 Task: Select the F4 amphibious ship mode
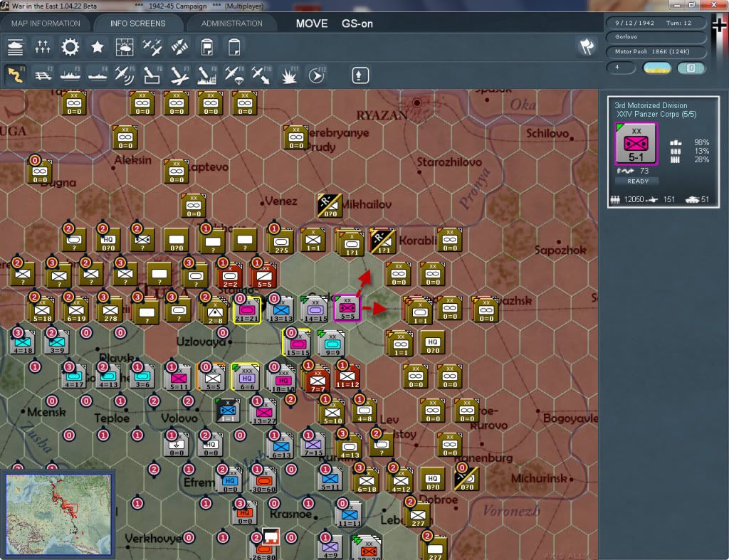[98, 75]
